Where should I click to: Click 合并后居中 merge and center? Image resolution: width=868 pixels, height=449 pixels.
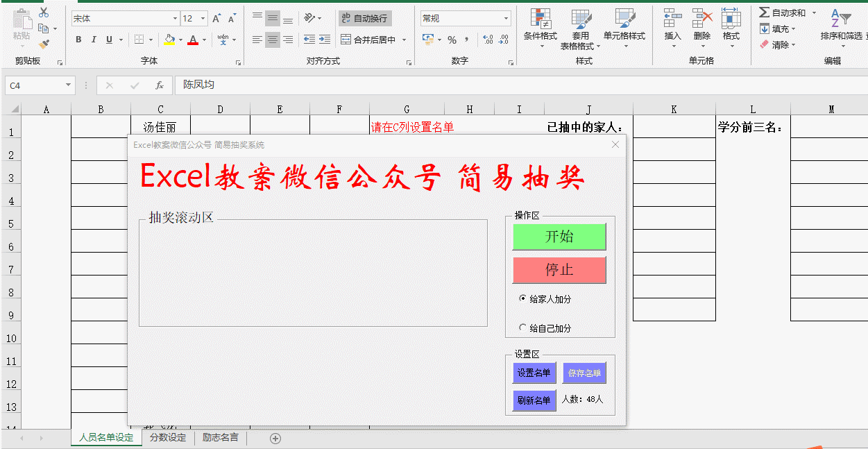tap(368, 40)
